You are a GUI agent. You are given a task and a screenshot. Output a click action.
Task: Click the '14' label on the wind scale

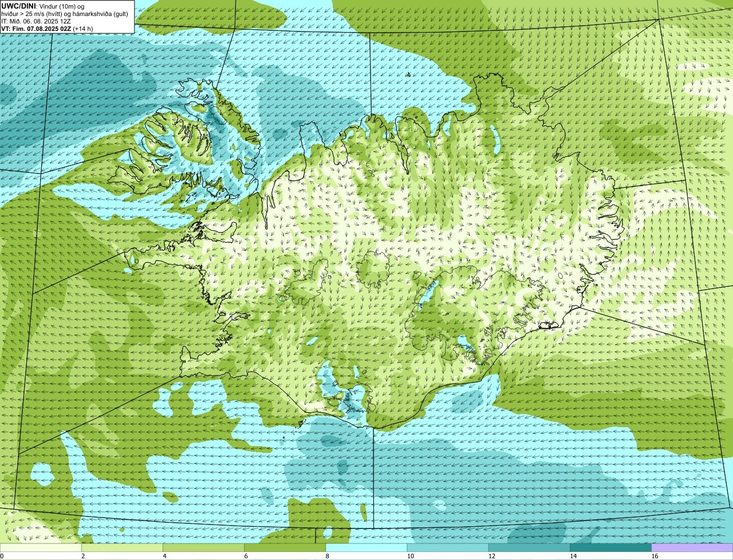573,556
